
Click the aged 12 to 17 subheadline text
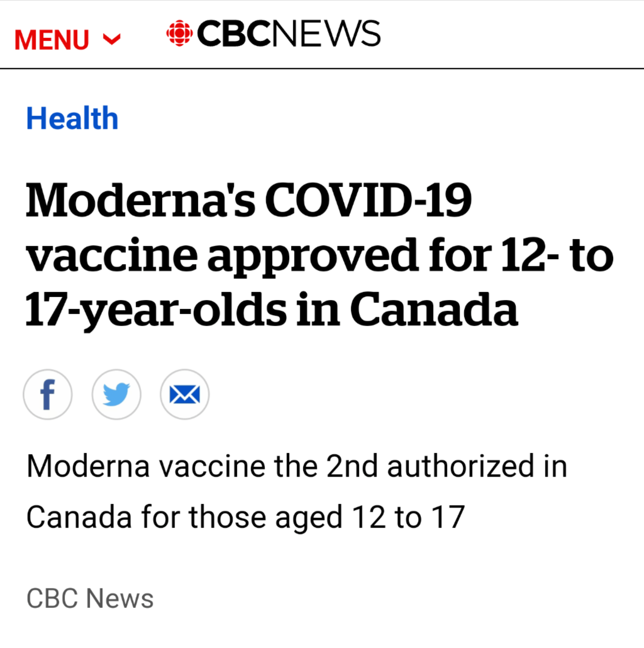point(370,517)
